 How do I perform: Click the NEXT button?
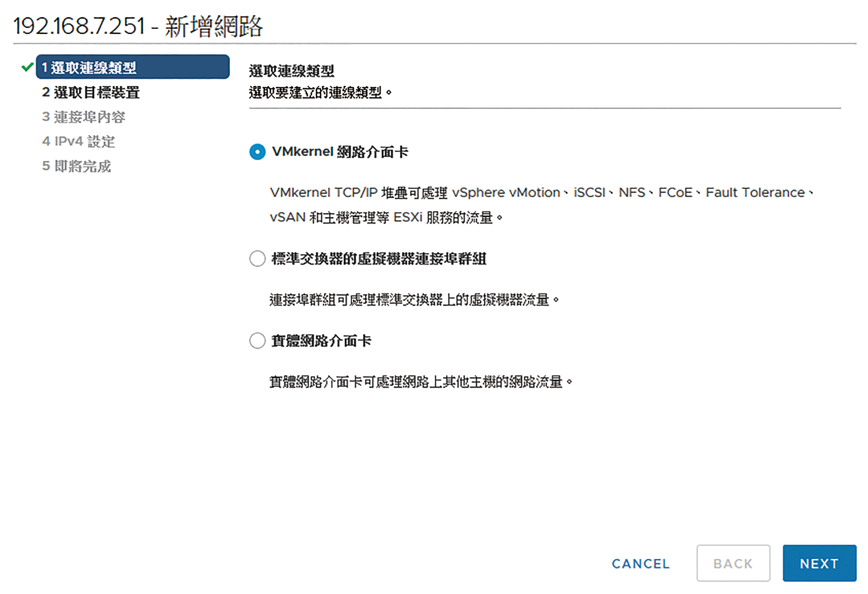click(819, 563)
